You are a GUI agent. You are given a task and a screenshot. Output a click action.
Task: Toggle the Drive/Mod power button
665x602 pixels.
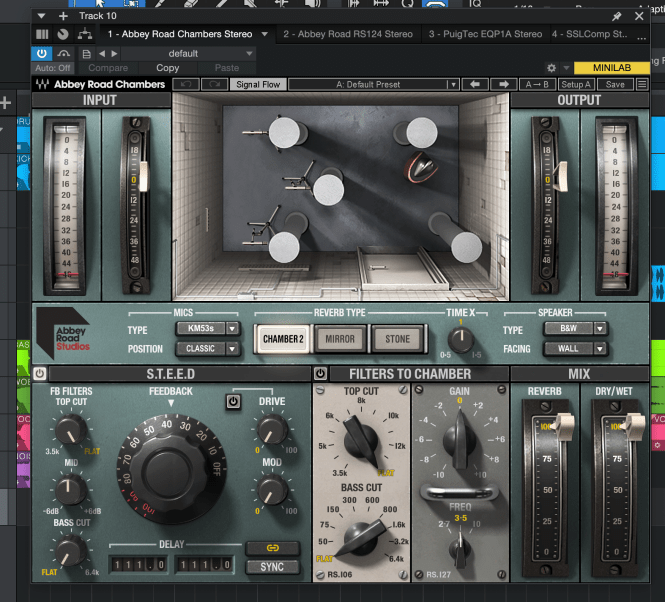pyautogui.click(x=233, y=401)
